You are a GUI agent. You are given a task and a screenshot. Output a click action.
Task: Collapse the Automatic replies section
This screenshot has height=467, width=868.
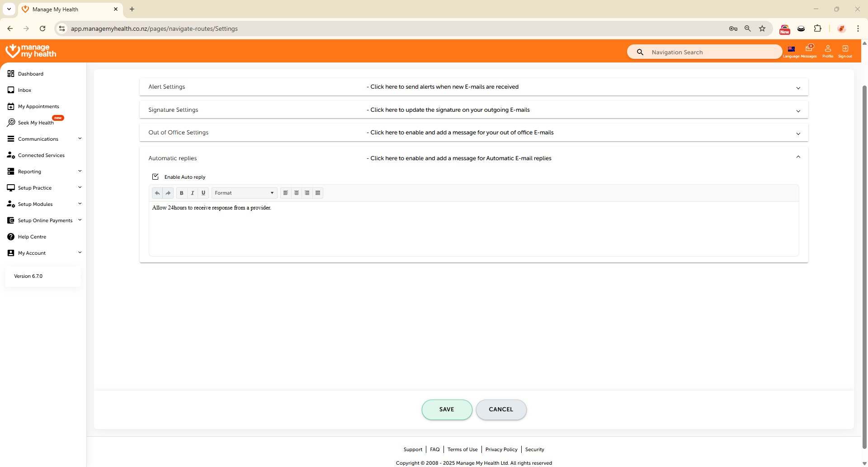[798, 157]
